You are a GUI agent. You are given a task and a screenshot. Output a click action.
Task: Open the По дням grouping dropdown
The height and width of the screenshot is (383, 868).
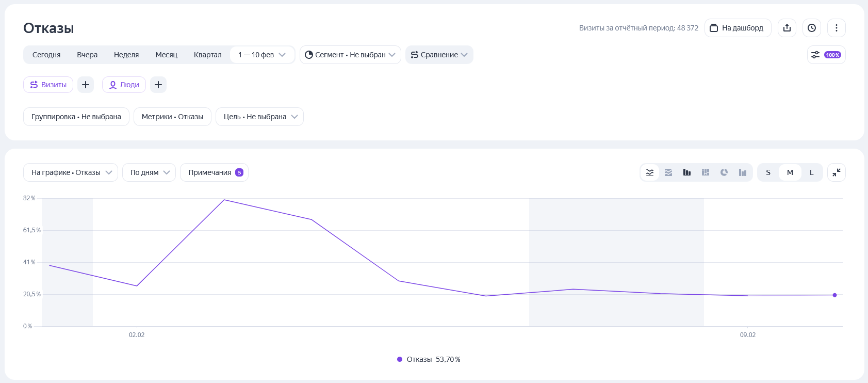coord(149,172)
